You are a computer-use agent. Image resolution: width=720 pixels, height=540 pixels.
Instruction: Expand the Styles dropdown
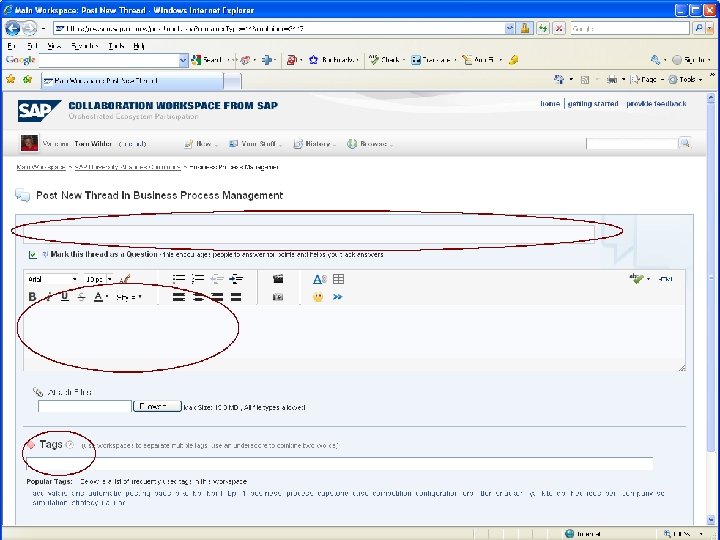(129, 298)
